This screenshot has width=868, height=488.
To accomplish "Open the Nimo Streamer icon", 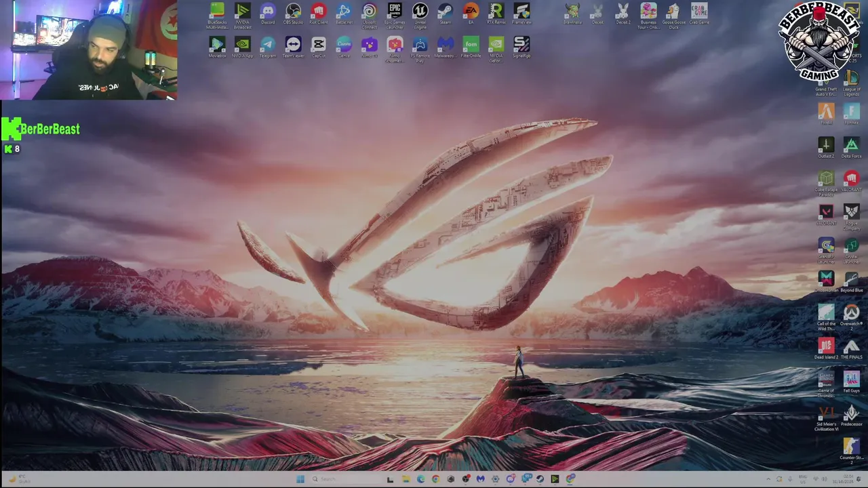I will click(x=395, y=49).
